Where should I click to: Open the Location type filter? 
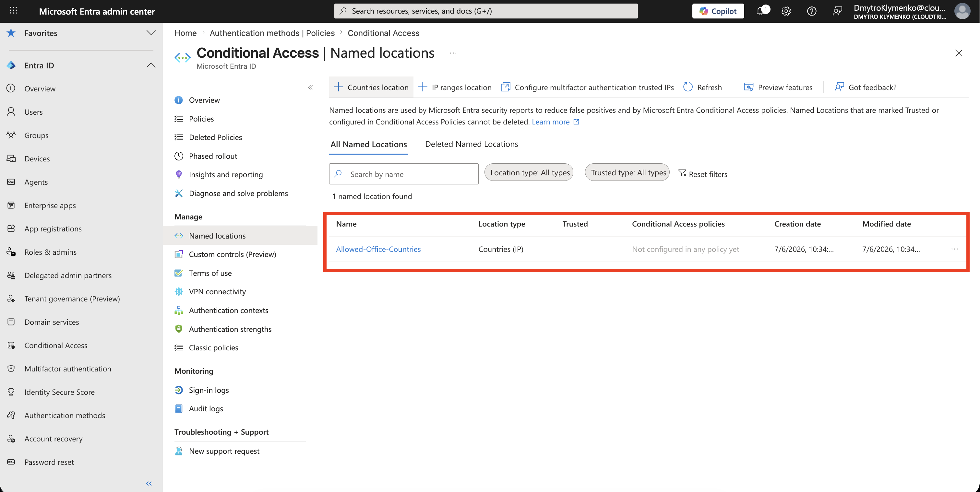(x=530, y=173)
